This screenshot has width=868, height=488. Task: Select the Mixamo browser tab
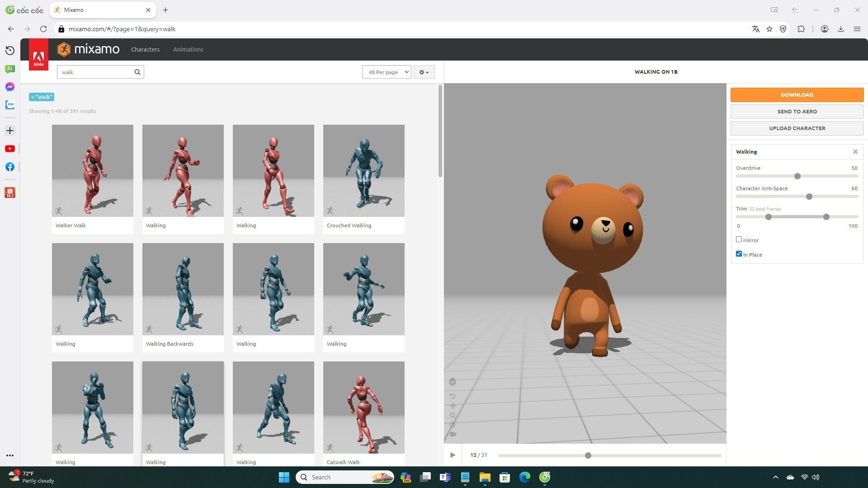click(x=103, y=10)
